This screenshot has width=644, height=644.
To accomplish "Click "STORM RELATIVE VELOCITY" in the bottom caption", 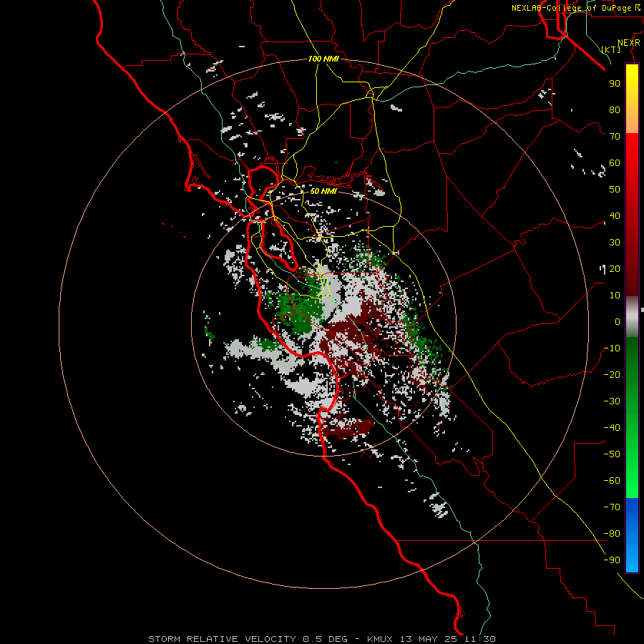I will 222,639.
